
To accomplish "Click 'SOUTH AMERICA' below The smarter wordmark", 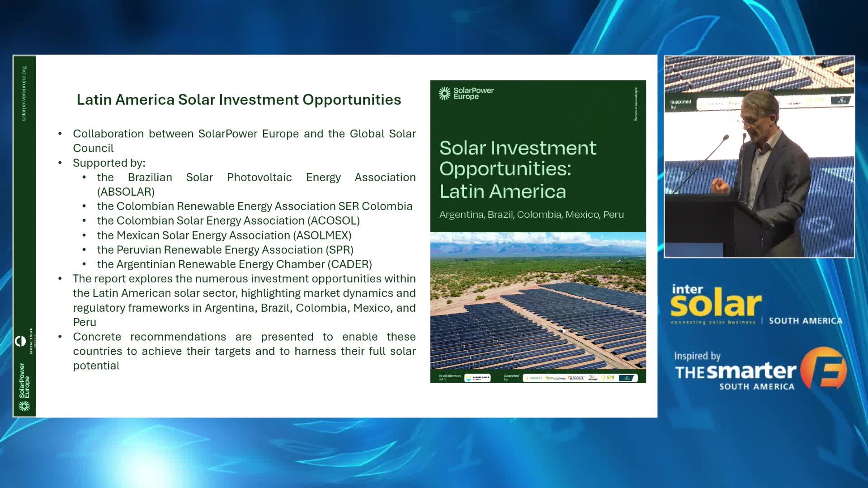I will click(x=757, y=387).
